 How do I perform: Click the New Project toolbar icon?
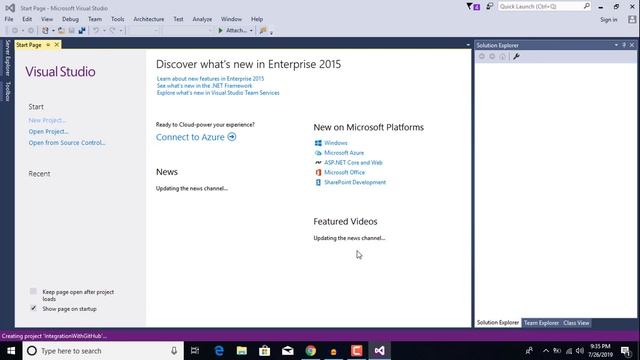pyautogui.click(x=45, y=30)
